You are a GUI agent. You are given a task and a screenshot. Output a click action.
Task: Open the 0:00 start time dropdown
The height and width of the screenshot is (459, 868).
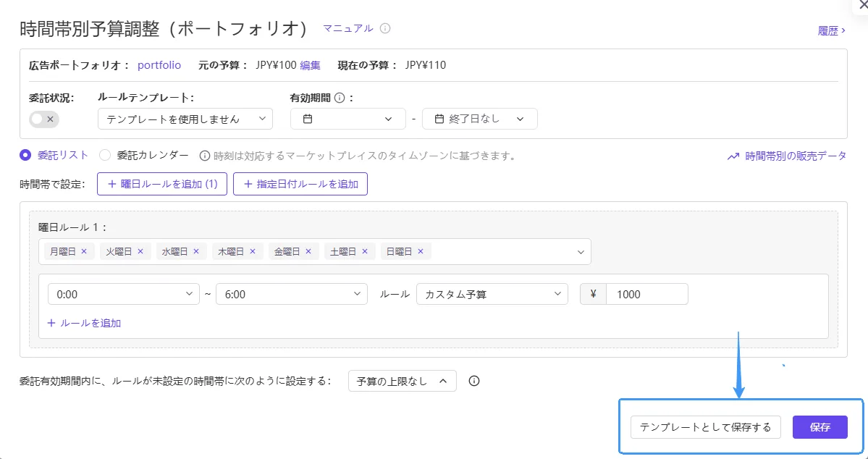124,294
